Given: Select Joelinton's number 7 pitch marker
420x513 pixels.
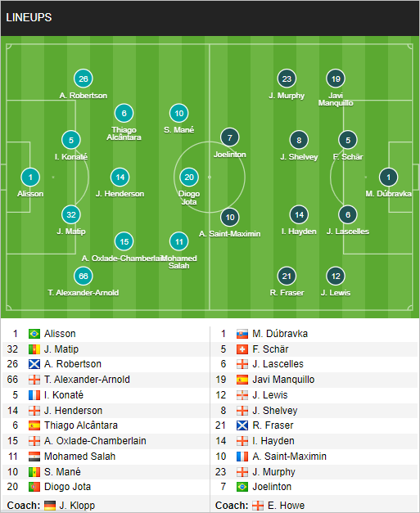Looking at the screenshot, I should [230, 137].
